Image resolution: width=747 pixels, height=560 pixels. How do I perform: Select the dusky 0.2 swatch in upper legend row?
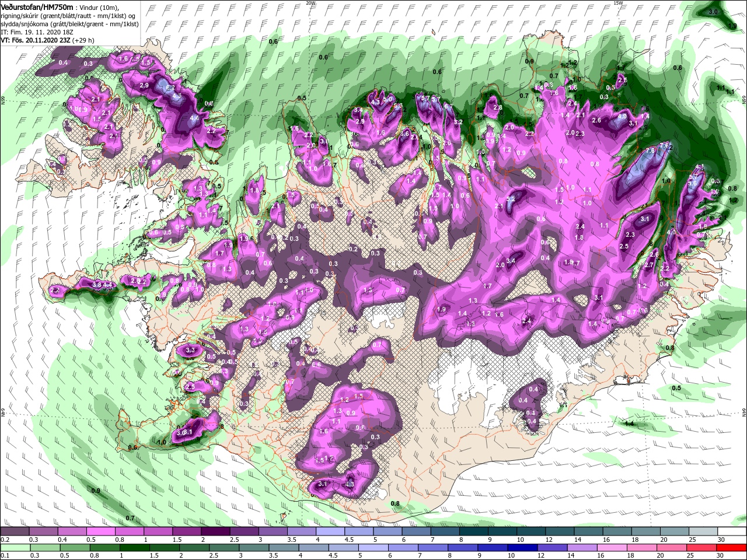[x=15, y=531]
